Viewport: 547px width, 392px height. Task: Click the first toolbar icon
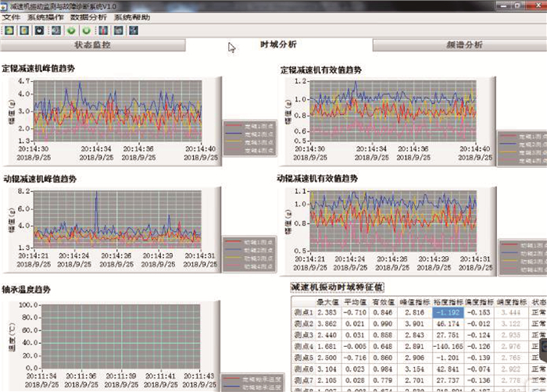9,30
